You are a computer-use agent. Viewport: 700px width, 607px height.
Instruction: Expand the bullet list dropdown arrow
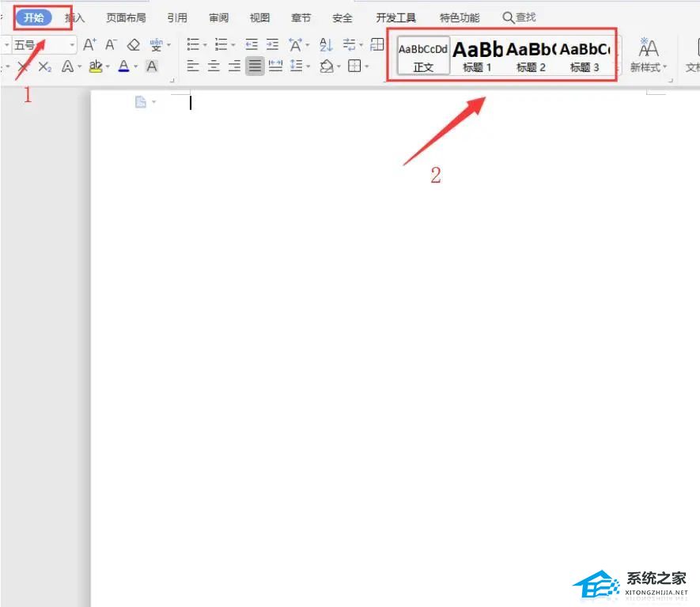click(205, 44)
